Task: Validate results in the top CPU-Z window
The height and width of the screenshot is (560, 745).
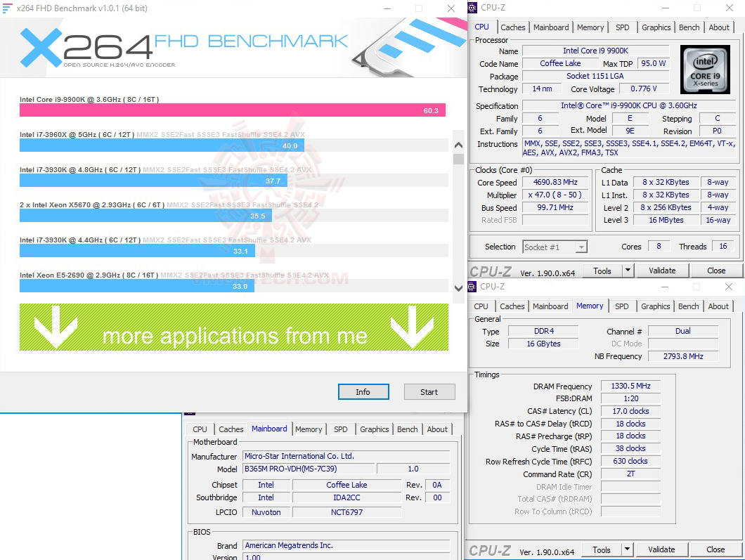Action: tap(661, 270)
